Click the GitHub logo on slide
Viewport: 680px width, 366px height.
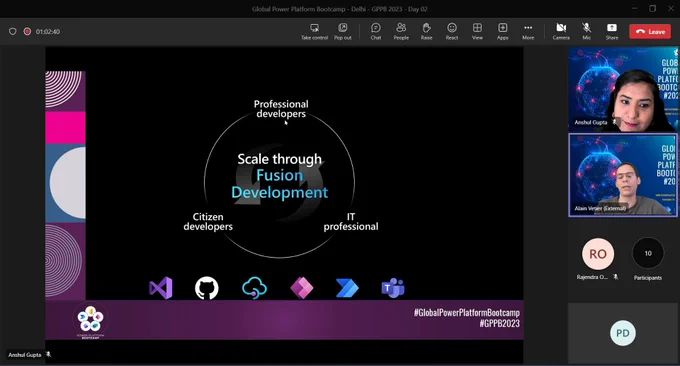point(207,288)
